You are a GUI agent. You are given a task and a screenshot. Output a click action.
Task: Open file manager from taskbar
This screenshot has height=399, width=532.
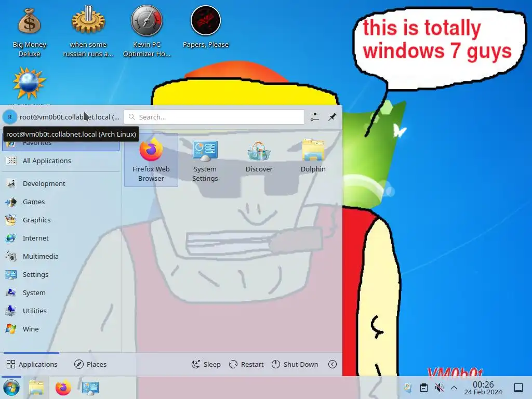click(36, 388)
